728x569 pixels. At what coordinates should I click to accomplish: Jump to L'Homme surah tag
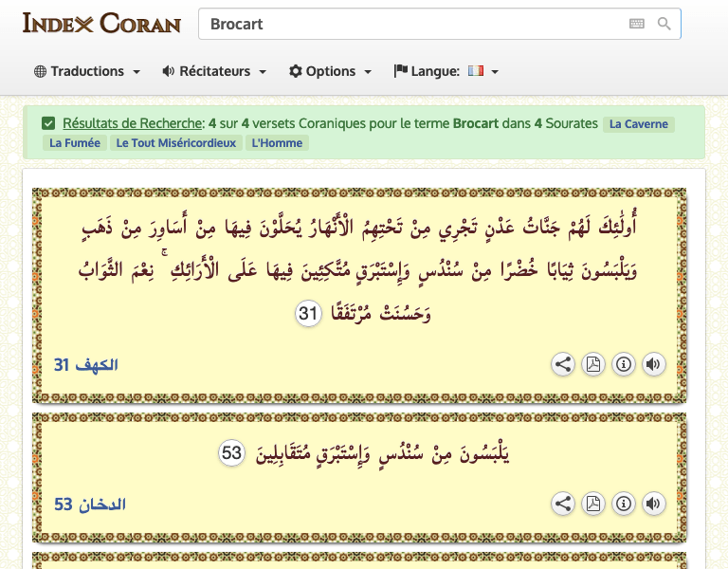277,142
